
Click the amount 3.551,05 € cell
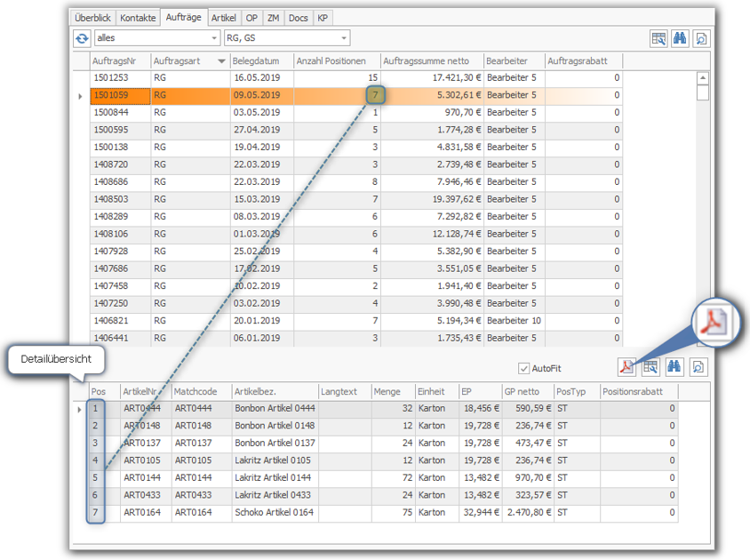click(x=433, y=268)
